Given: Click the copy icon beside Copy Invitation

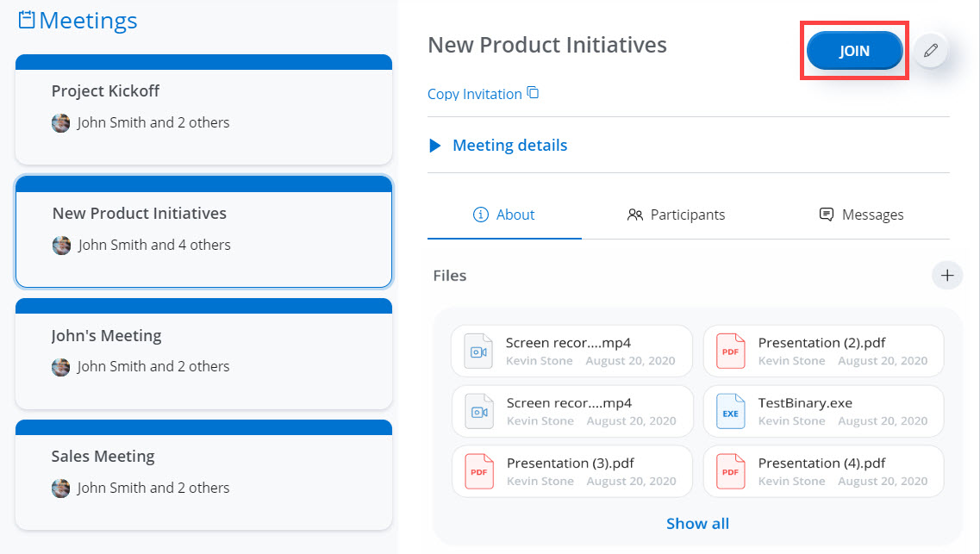Looking at the screenshot, I should 533,93.
